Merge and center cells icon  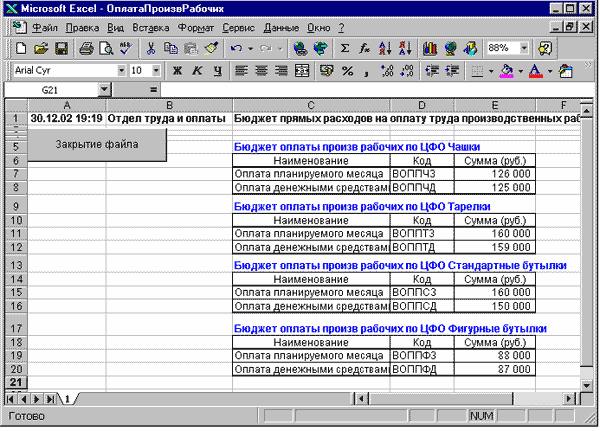pos(302,71)
